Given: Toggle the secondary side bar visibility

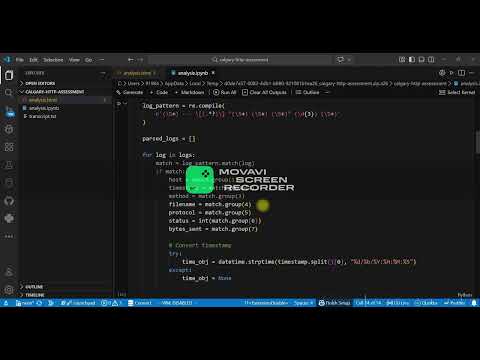Looking at the screenshot, I should pyautogui.click(x=431, y=60).
